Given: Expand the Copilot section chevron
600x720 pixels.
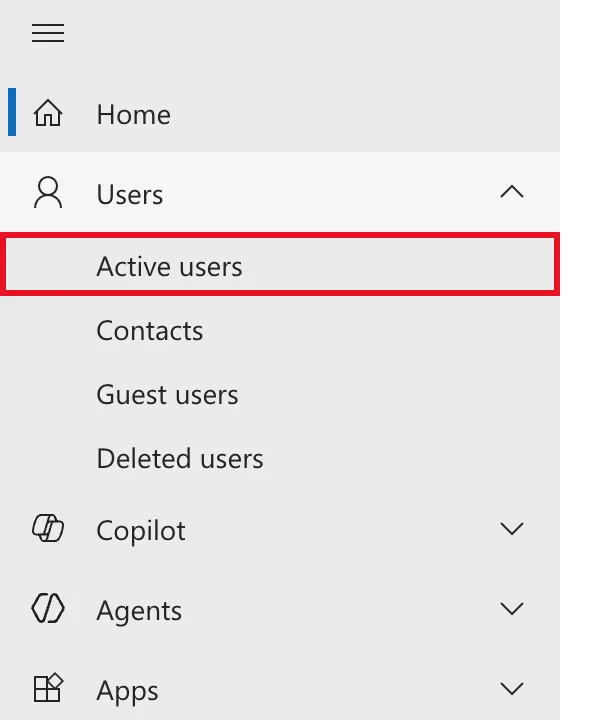Looking at the screenshot, I should (511, 529).
